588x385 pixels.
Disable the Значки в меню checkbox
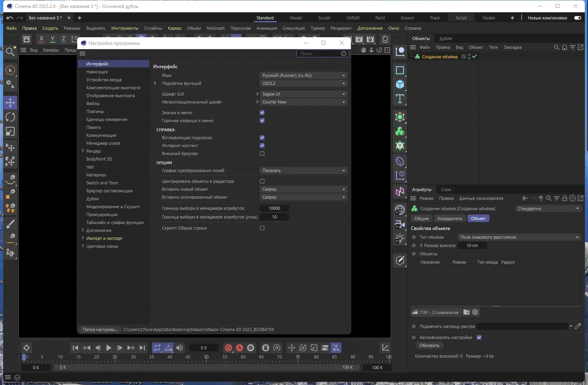pyautogui.click(x=262, y=113)
